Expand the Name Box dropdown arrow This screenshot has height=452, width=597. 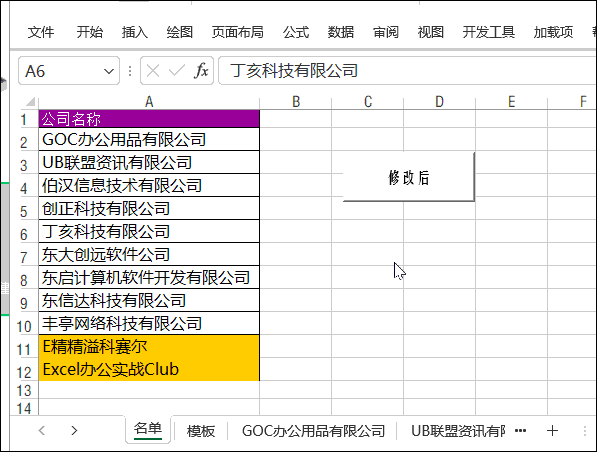click(x=109, y=71)
